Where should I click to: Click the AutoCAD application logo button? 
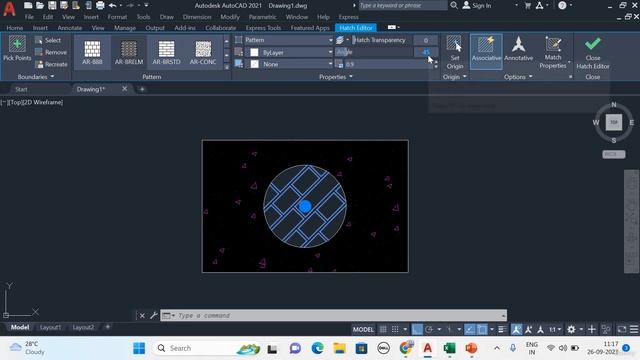tap(9, 9)
